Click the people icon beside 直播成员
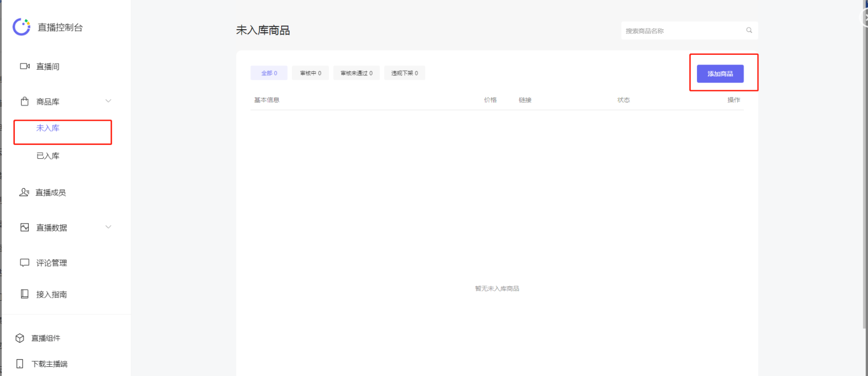This screenshot has width=868, height=376. point(24,193)
